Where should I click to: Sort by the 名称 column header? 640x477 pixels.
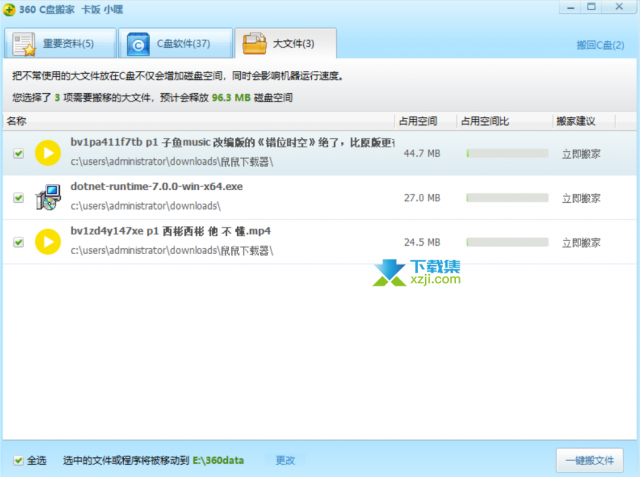click(198, 121)
